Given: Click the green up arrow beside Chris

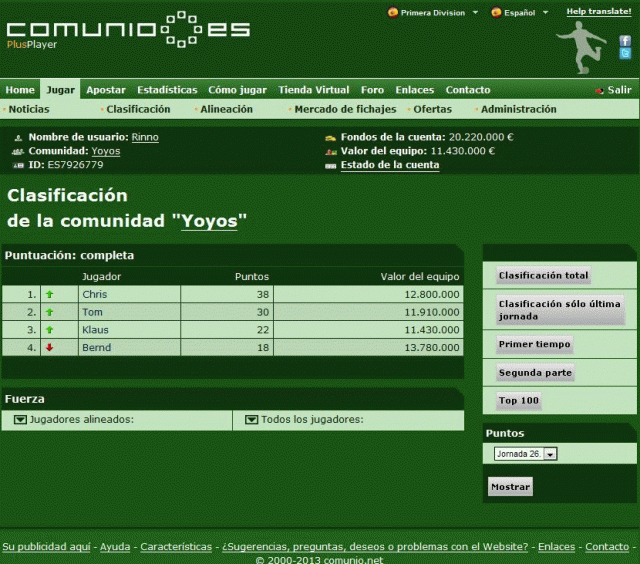Looking at the screenshot, I should click(x=50, y=295).
